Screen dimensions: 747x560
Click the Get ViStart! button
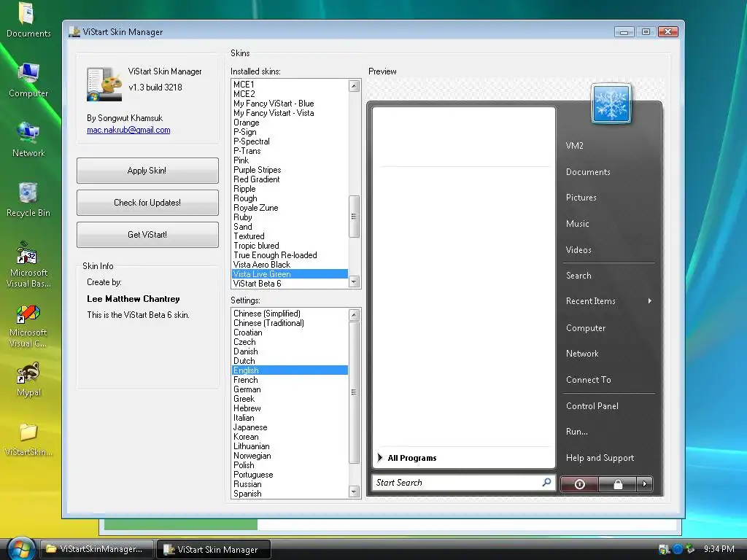147,234
